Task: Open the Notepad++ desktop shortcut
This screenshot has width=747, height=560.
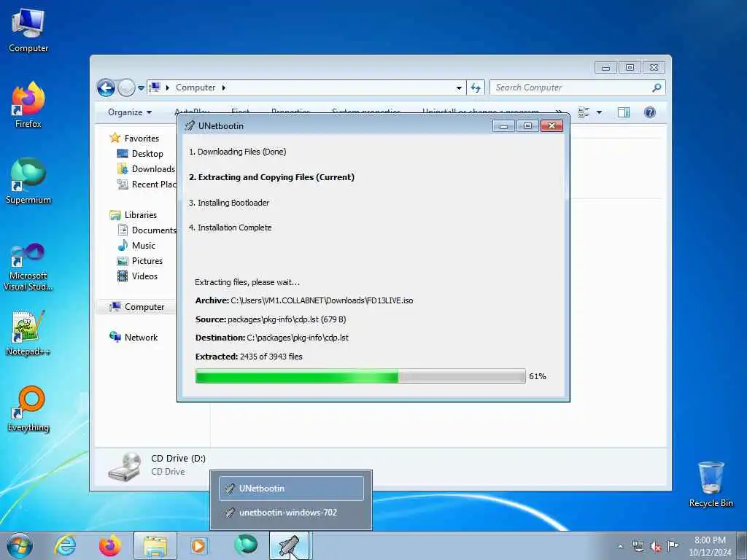Action: coord(28,332)
